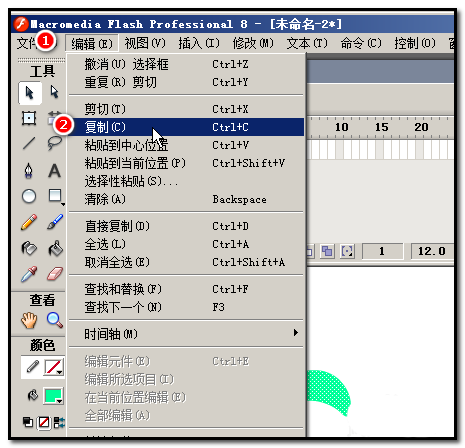465x448 pixels.
Task: Expand the 时间轴 (M) submenu
Action: 186,334
